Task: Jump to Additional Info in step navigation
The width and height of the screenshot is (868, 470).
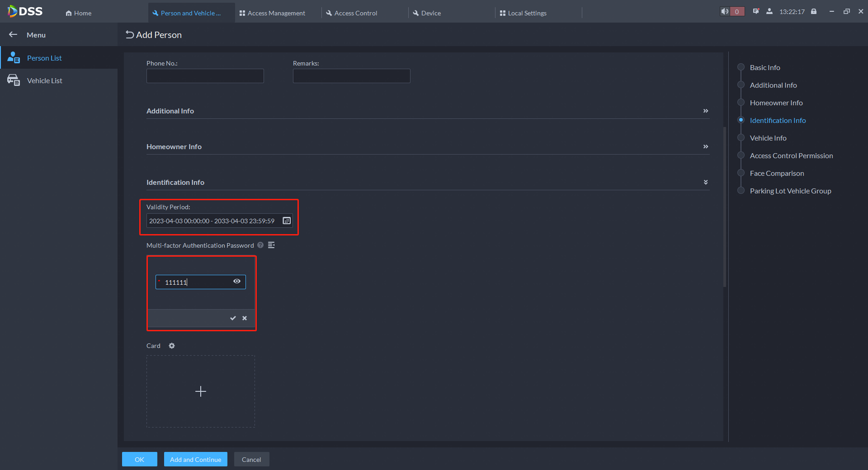Action: click(773, 85)
